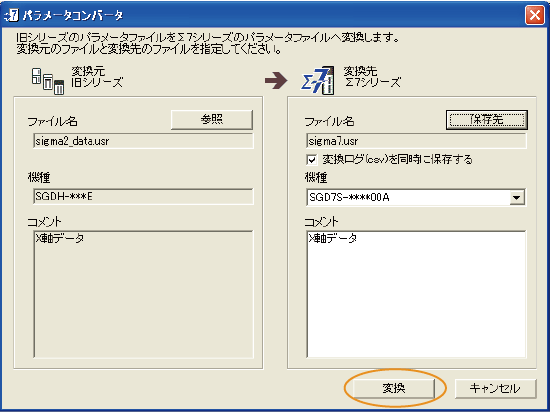Viewport: 550px width, 412px height.
Task: Close the パラメータコンバータ dialog window
Action: (x=535, y=15)
